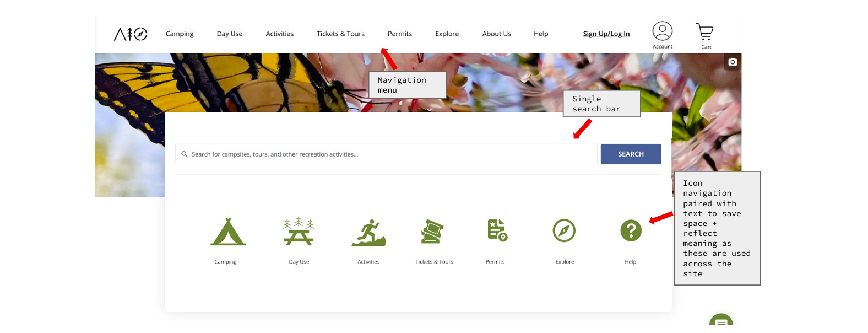Image resolution: width=868 pixels, height=333 pixels.
Task: Click the camera photo credit icon
Action: [733, 62]
